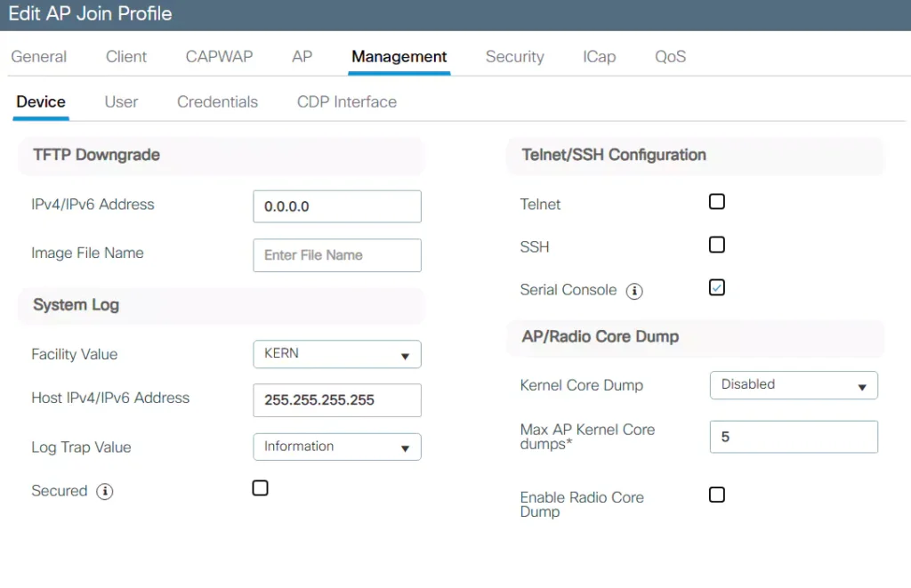Click the info icon next to Serial Console
911x588 pixels.
(x=634, y=291)
